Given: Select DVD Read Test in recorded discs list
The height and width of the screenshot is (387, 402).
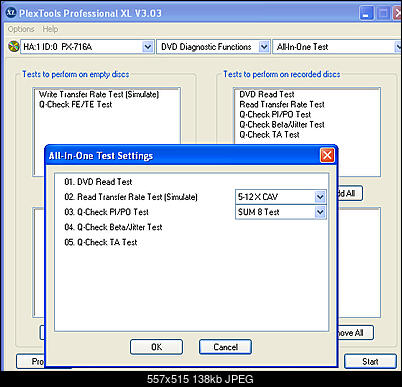Looking at the screenshot, I should point(267,94).
